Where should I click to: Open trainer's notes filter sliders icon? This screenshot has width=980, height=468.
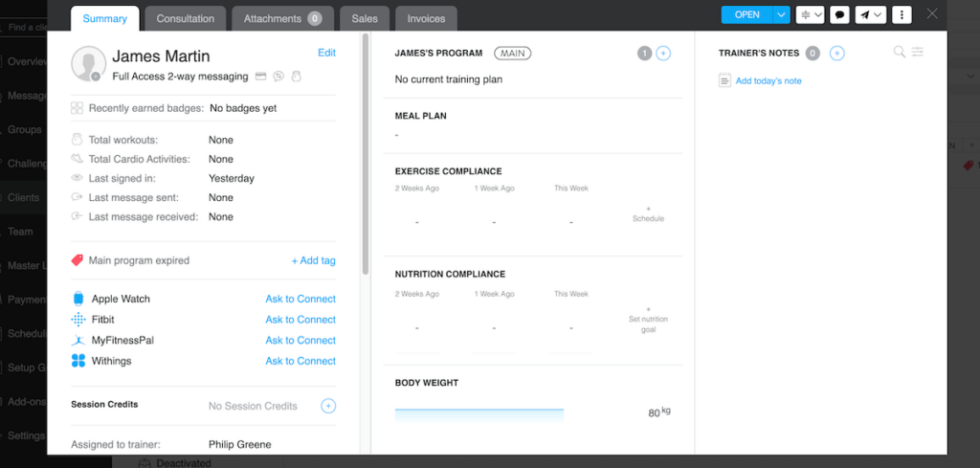click(x=918, y=53)
